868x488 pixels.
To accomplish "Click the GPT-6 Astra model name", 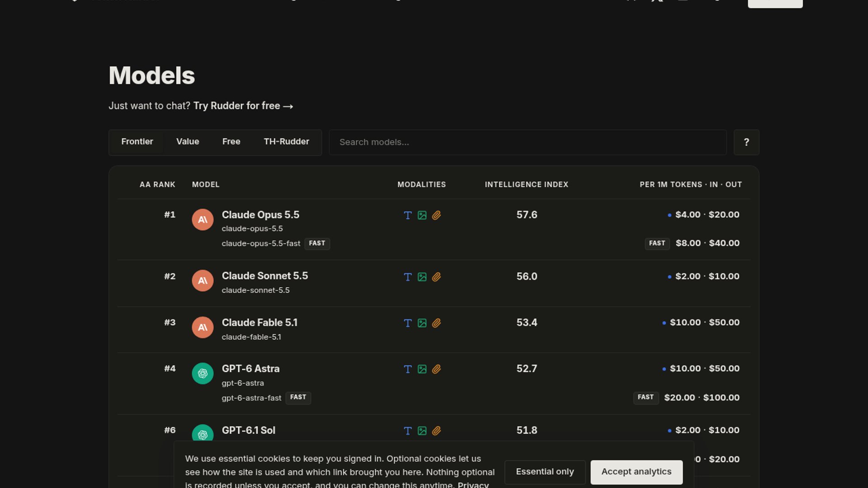I will 250,369.
